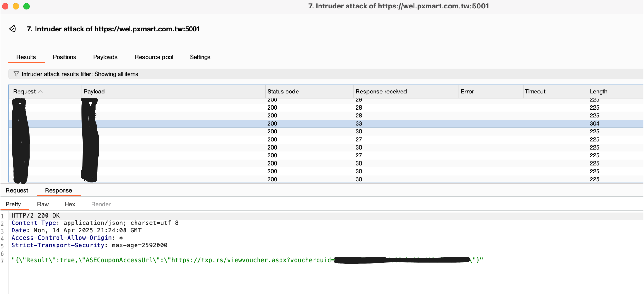Sort by the Length column header
644x294 pixels.
[x=615, y=92]
